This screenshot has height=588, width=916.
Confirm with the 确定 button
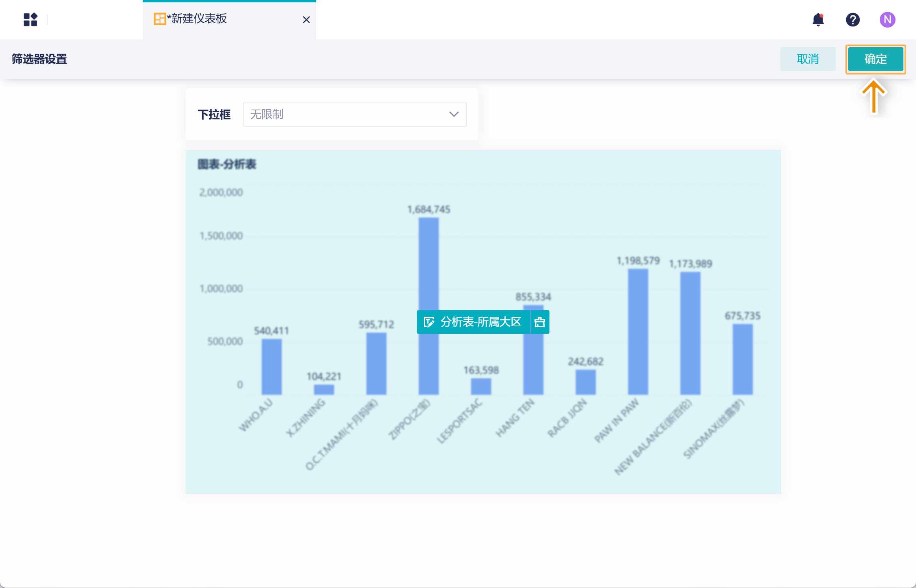(875, 59)
